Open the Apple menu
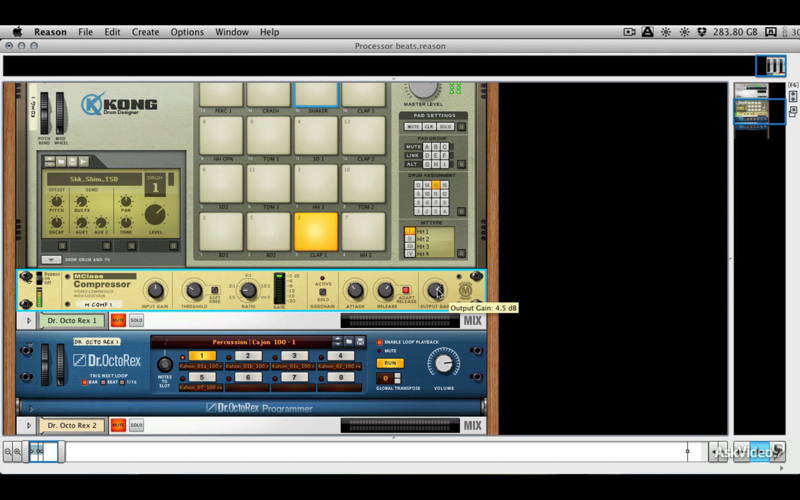 (x=17, y=32)
